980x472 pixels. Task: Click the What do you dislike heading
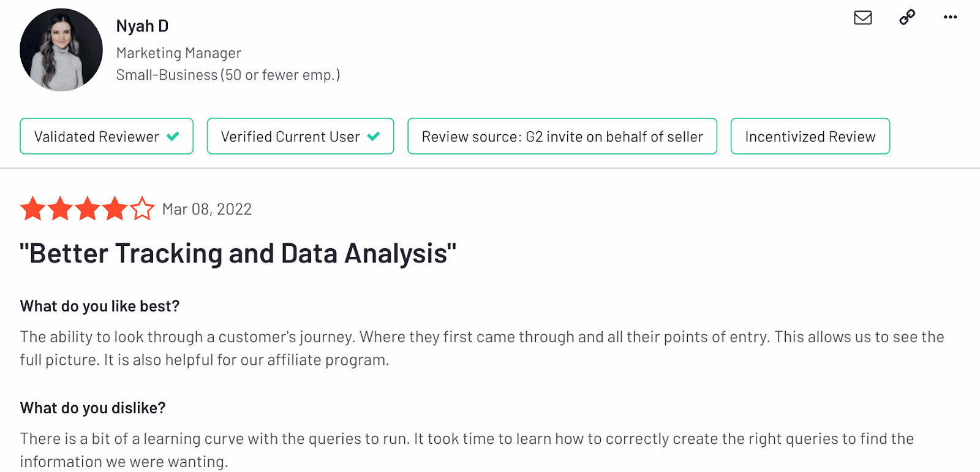(93, 408)
